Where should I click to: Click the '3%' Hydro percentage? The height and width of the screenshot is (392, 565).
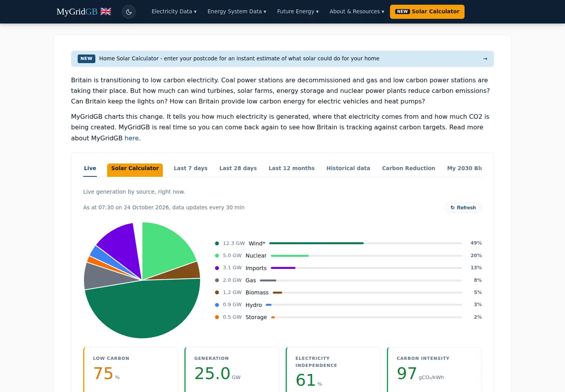[x=478, y=305]
